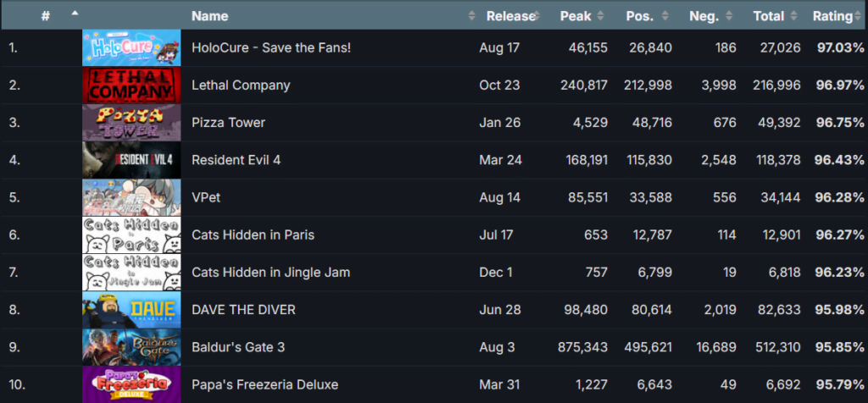This screenshot has width=868, height=403.
Task: Click the Lethal Company banner image
Action: tap(131, 85)
